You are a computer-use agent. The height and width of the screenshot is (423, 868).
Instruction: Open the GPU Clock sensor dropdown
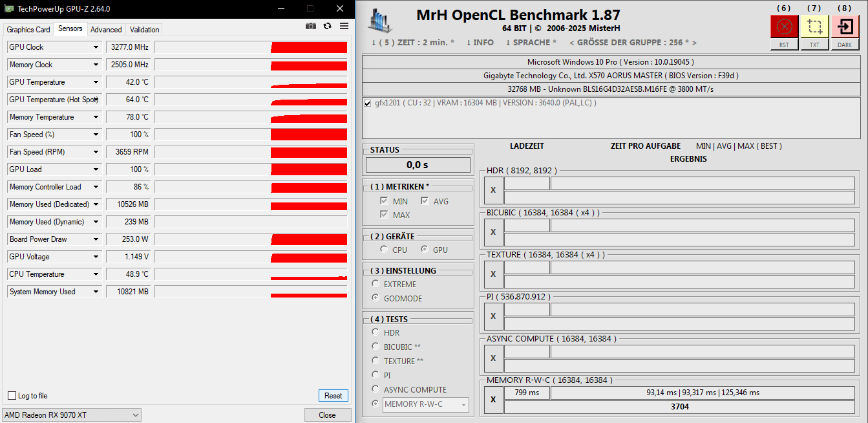tap(96, 47)
